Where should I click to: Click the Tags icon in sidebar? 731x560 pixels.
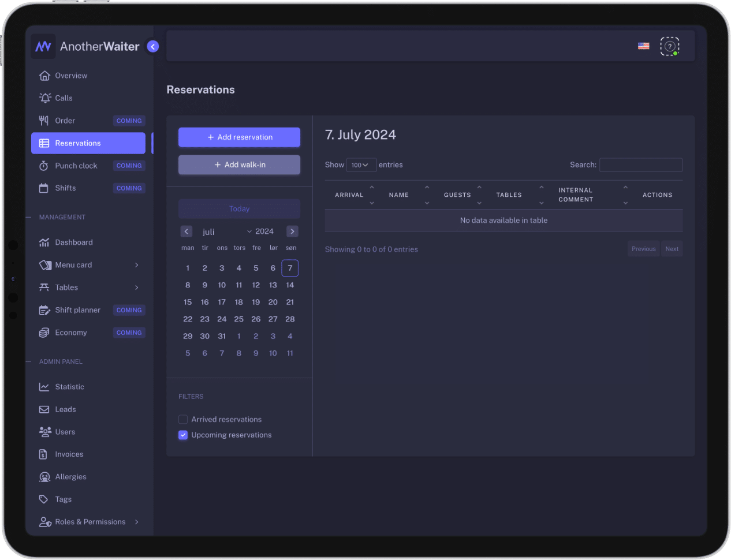44,499
